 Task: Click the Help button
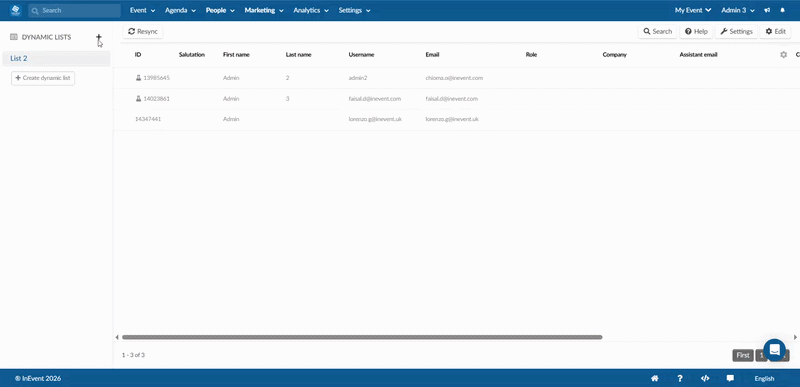pyautogui.click(x=696, y=32)
